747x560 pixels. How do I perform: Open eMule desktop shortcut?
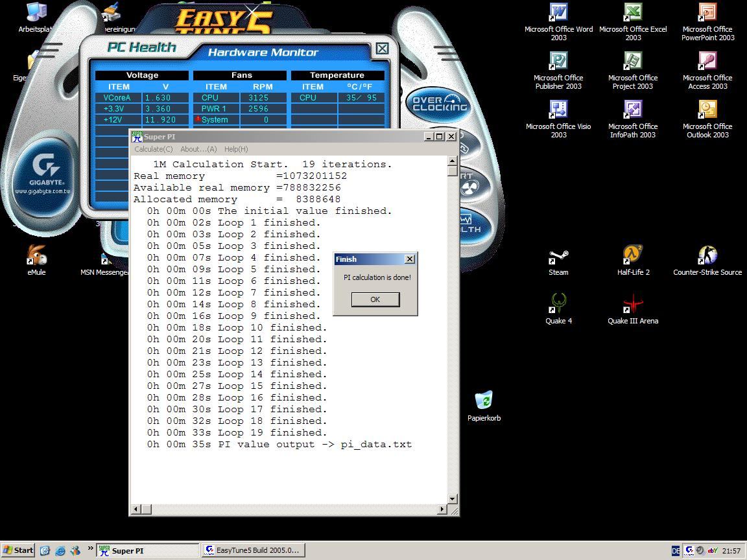(36, 261)
